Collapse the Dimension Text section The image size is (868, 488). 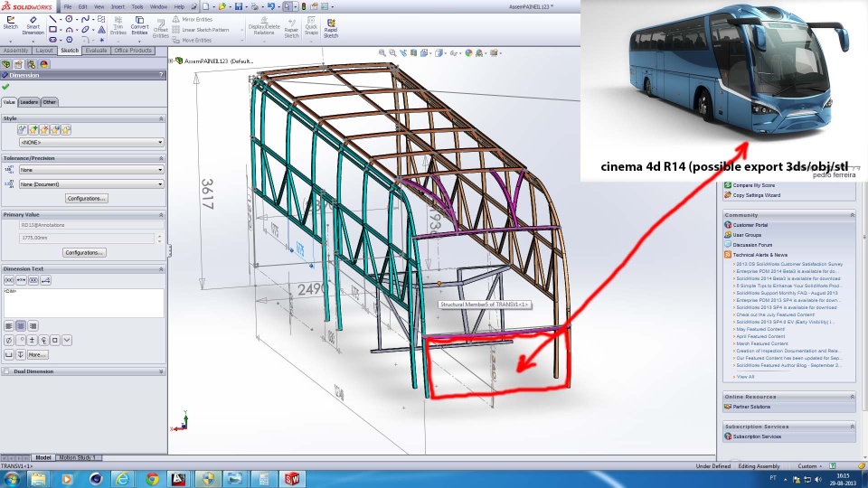(161, 269)
